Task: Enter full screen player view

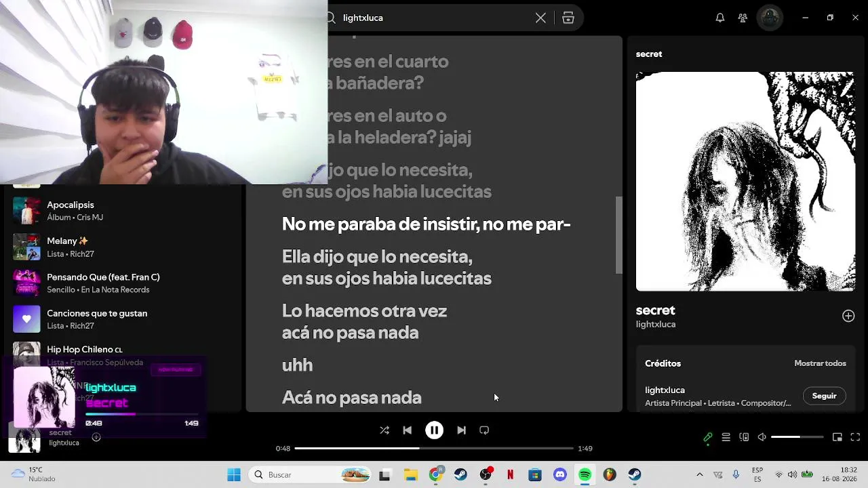Action: pyautogui.click(x=855, y=437)
